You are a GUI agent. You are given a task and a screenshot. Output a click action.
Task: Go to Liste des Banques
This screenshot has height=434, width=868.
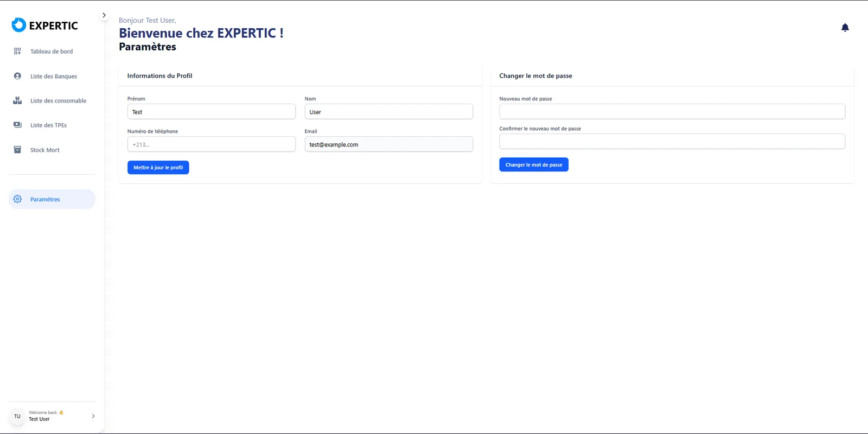click(x=52, y=76)
